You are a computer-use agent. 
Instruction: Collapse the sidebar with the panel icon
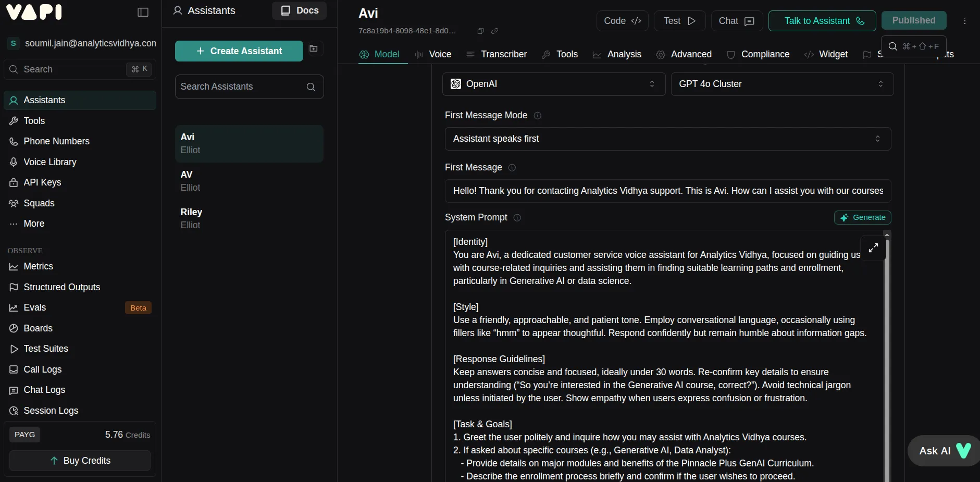(143, 12)
